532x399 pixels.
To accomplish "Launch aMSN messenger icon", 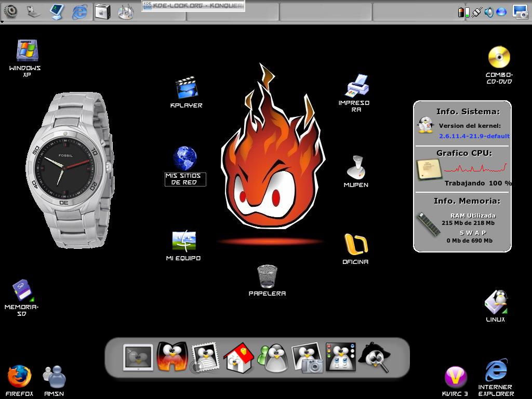I will [x=54, y=377].
